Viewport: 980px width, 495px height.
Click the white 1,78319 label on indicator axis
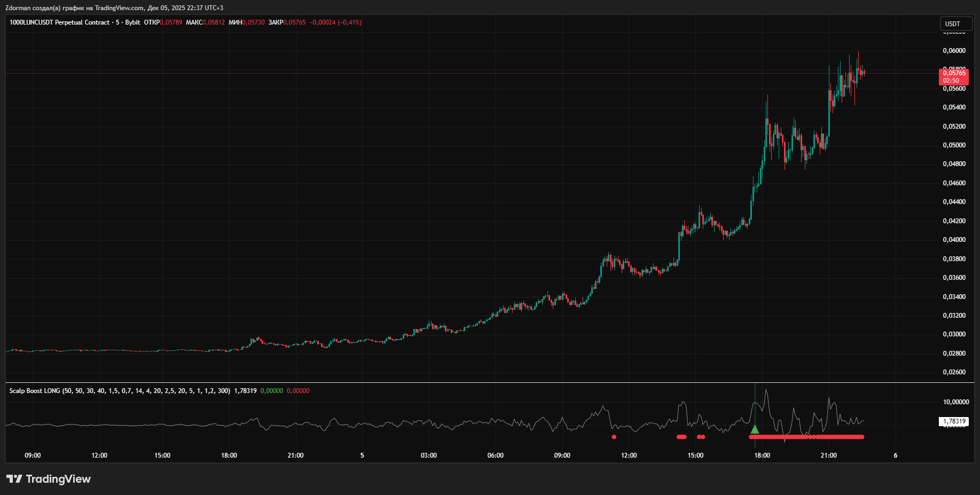click(x=954, y=421)
